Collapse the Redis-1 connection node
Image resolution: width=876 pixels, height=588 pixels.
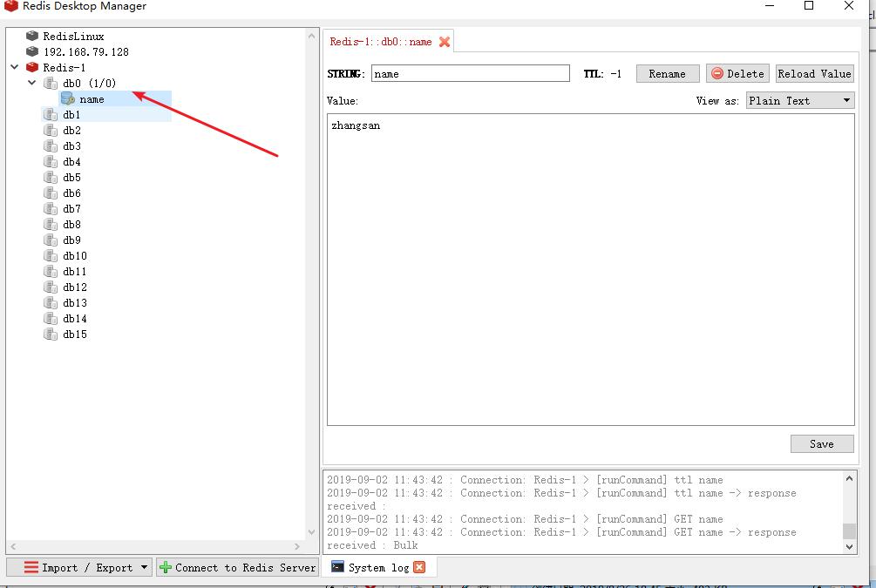point(15,67)
